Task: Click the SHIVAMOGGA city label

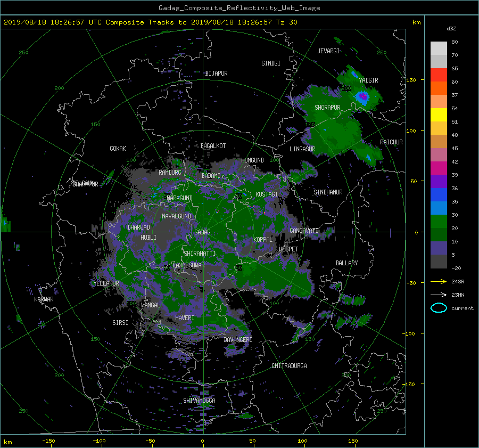Action: coord(199,401)
